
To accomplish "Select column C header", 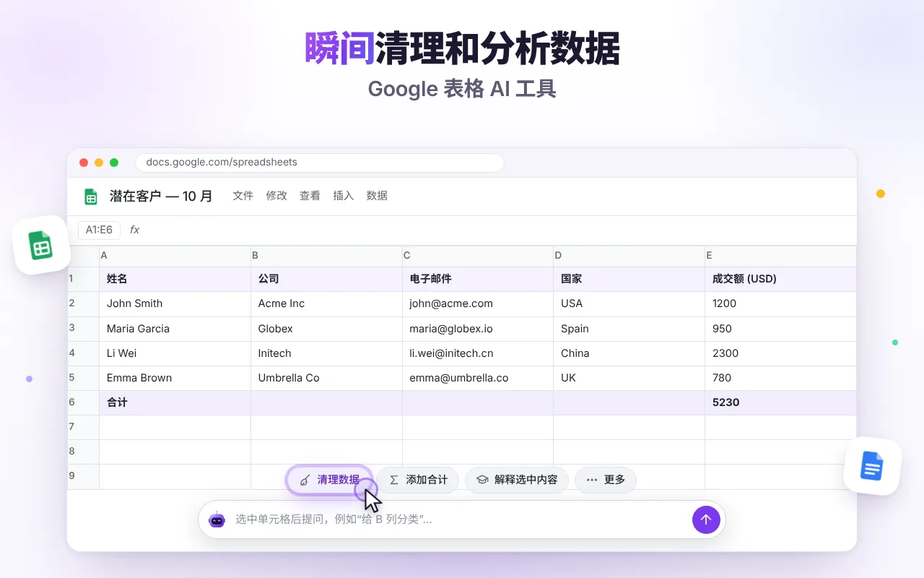I will 478,256.
